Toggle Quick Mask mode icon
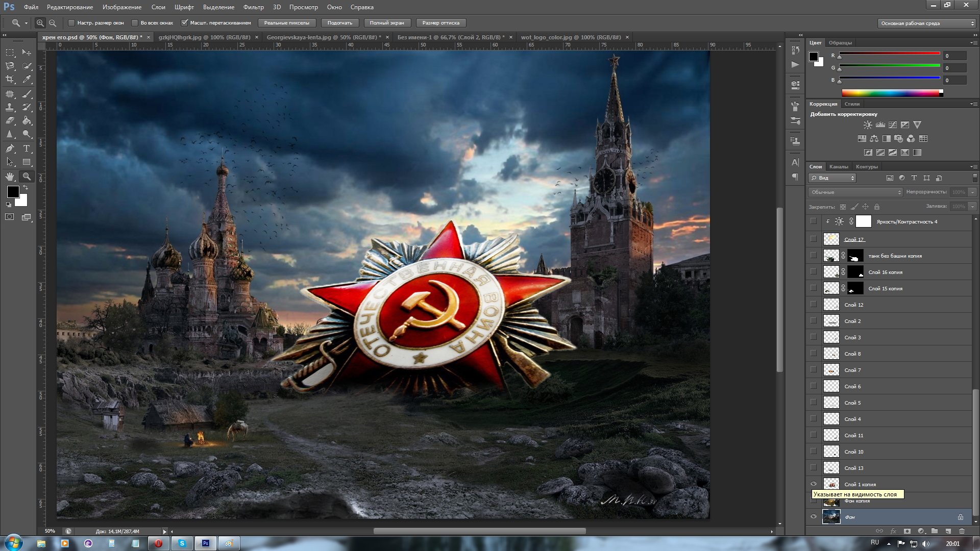 click(10, 217)
